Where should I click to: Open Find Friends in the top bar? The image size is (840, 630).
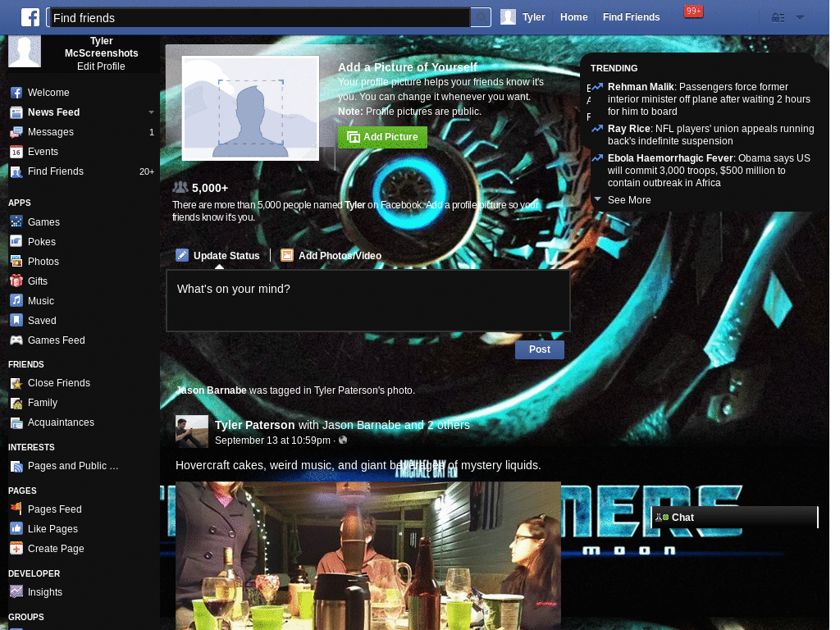coord(631,17)
